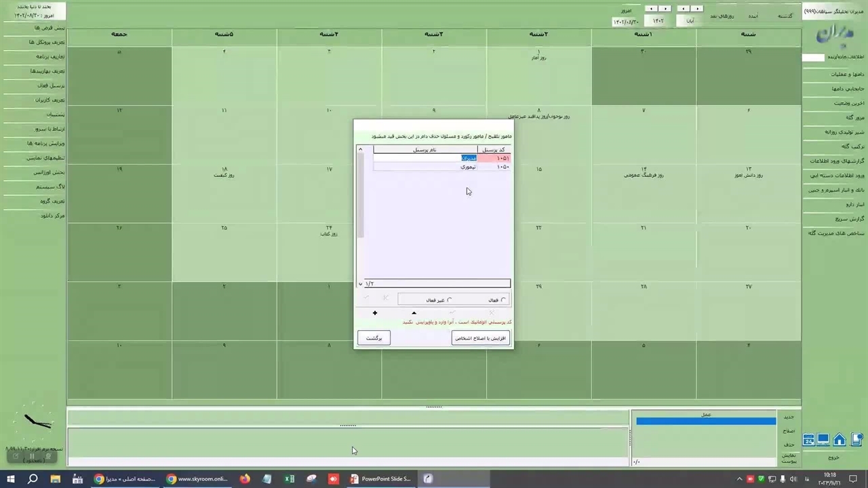Expand the record counter dropdown arrow
The width and height of the screenshot is (868, 488).
click(360, 284)
